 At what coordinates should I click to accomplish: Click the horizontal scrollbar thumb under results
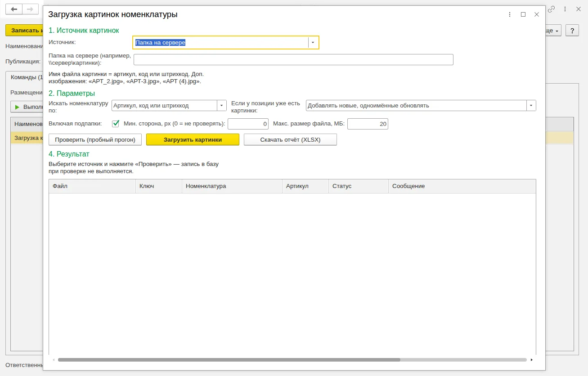(x=229, y=360)
